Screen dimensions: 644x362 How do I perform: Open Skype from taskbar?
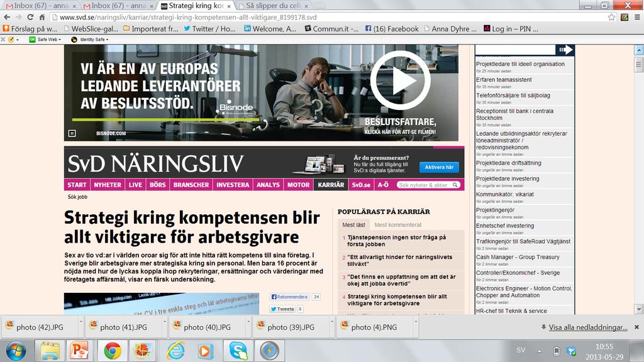[x=238, y=351]
